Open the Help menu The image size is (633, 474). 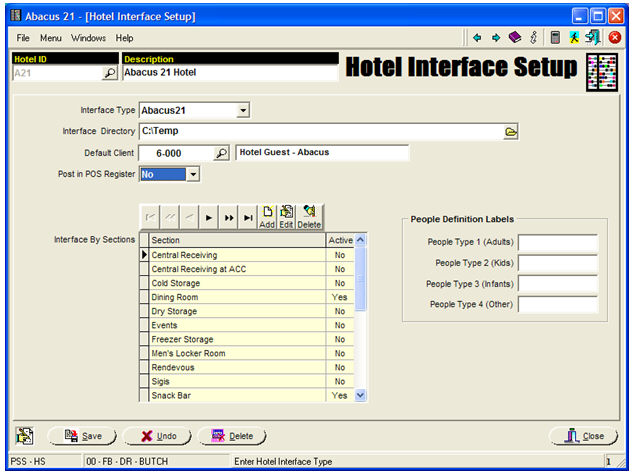pos(124,38)
